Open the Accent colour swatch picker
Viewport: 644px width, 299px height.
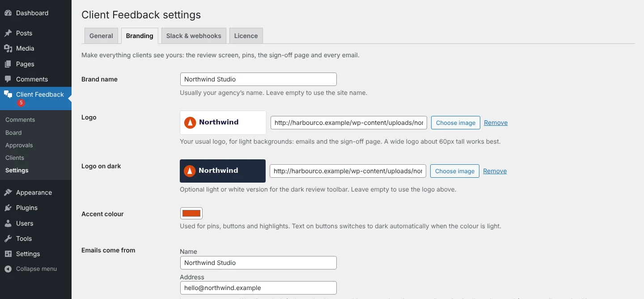[191, 213]
